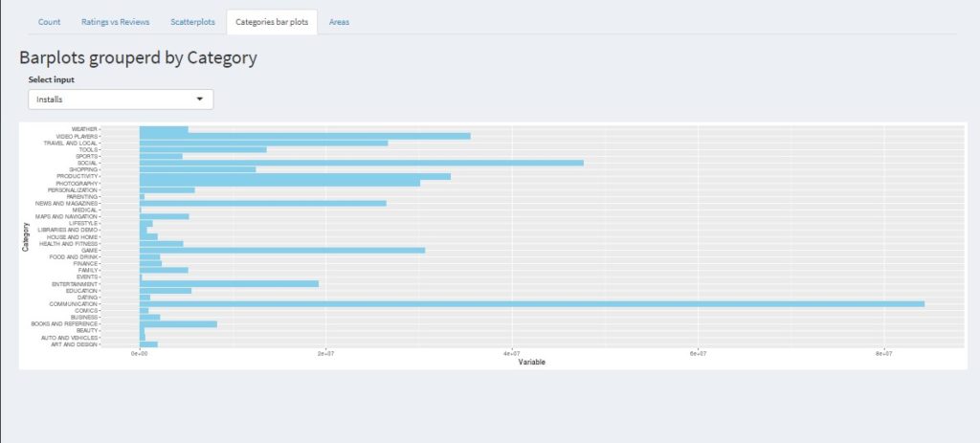Click the GAME category bar
980x443 pixels.
click(282, 250)
